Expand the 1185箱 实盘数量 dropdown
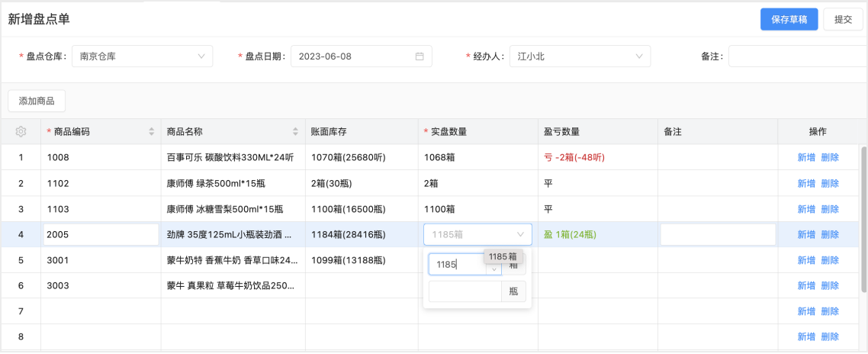 click(x=521, y=235)
